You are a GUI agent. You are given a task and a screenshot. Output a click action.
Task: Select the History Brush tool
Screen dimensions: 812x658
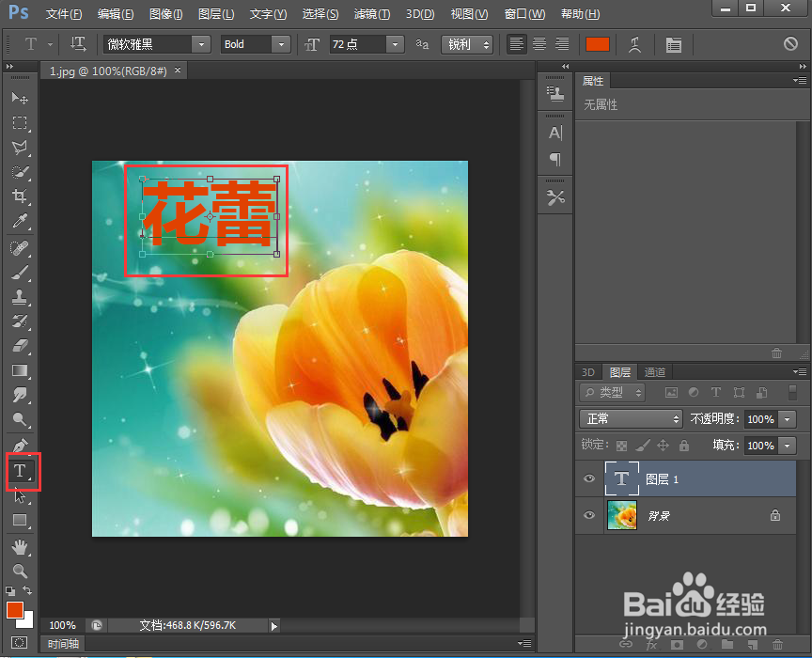20,321
